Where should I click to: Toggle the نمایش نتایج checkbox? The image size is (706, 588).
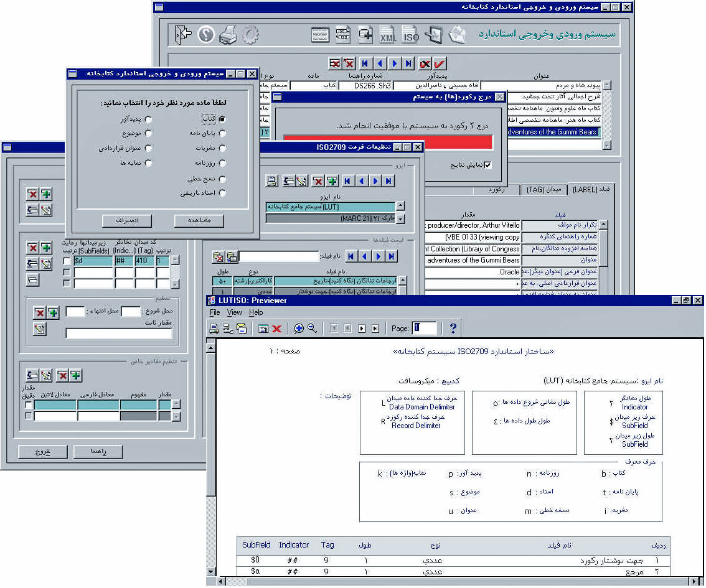point(487,165)
